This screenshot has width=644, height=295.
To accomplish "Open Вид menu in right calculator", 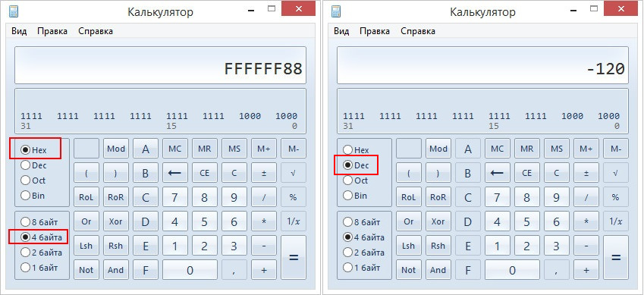I will tap(341, 31).
